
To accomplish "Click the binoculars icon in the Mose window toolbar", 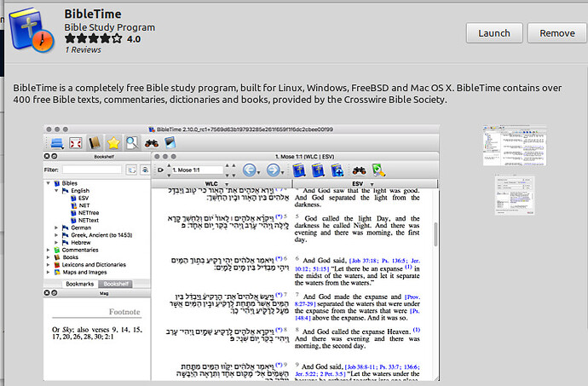I will click(x=359, y=170).
